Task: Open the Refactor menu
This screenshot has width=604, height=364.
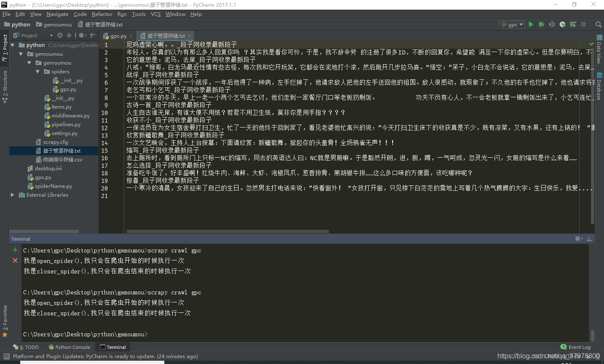Action: pyautogui.click(x=102, y=14)
